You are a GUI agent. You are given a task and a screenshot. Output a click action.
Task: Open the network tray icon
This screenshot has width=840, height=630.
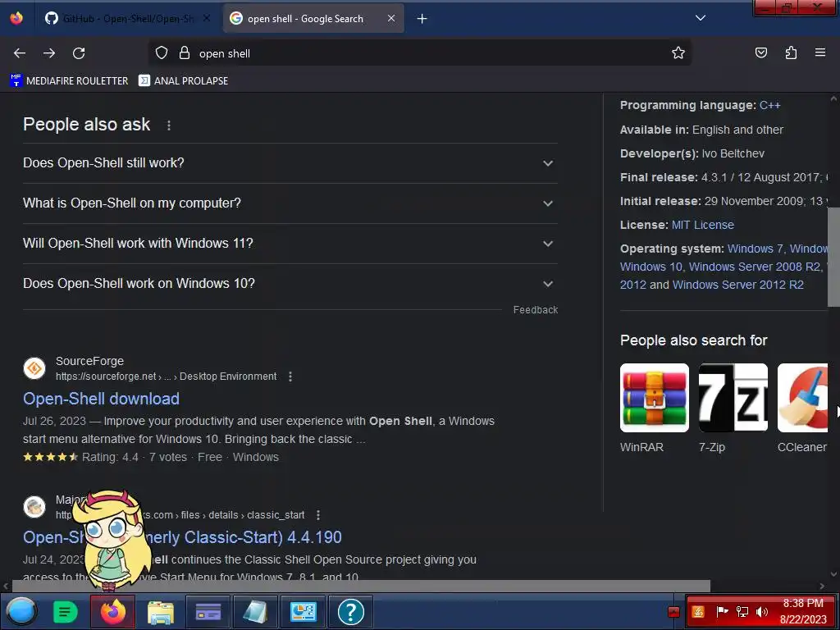(742, 612)
